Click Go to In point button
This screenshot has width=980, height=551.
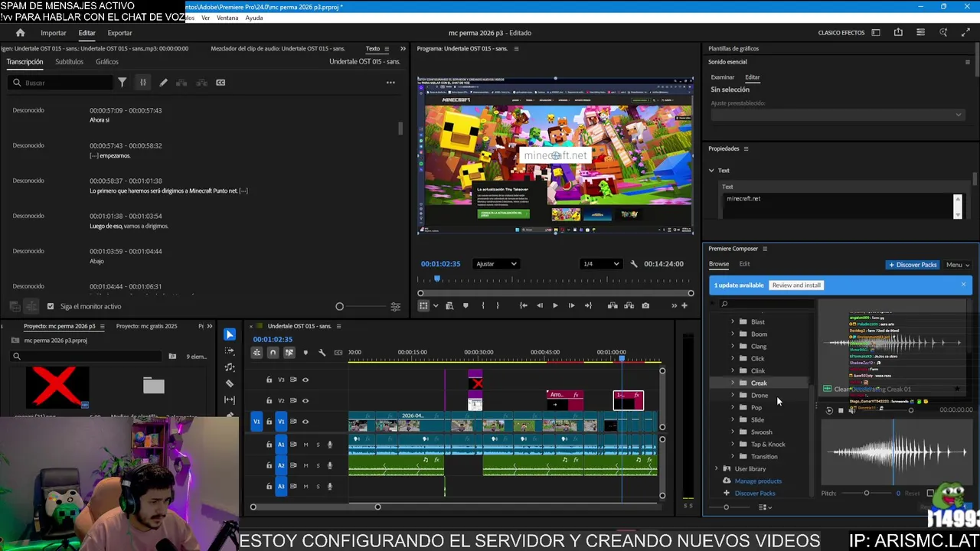coord(523,305)
